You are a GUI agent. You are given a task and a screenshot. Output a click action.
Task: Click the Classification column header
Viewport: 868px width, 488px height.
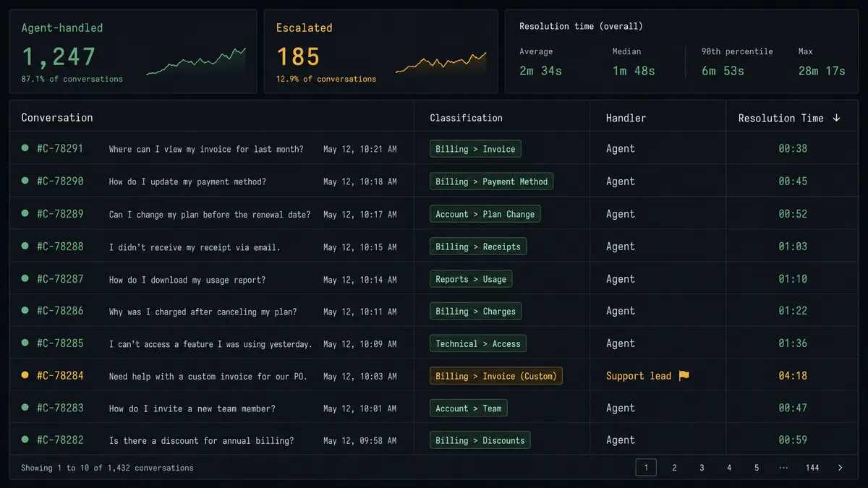point(466,118)
